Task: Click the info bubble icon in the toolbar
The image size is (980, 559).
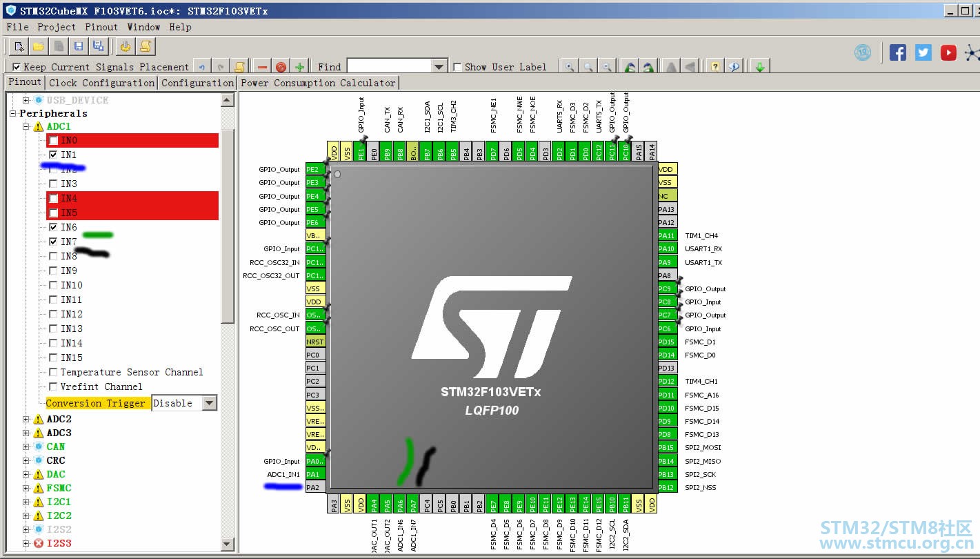Action: click(734, 67)
